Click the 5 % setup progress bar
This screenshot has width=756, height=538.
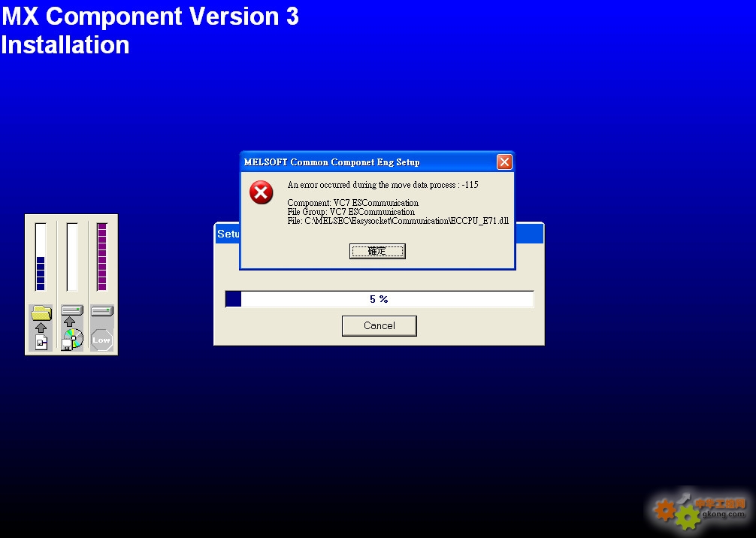(380, 299)
